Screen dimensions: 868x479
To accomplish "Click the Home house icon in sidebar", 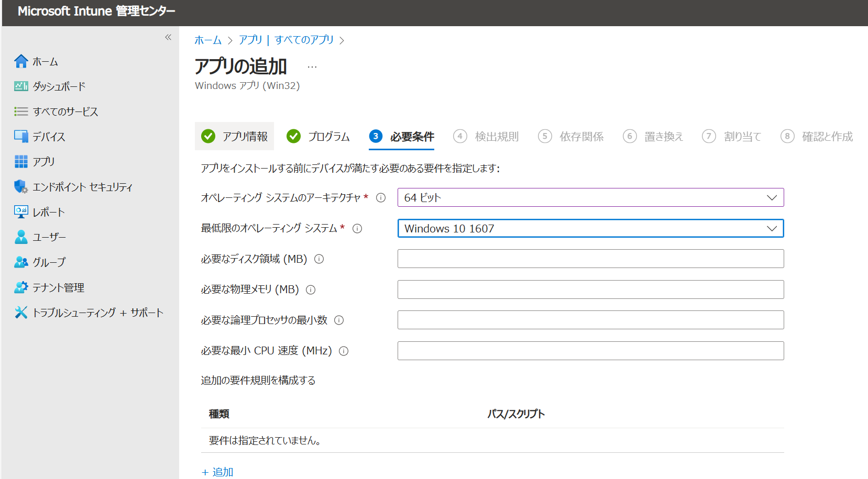I will [21, 61].
